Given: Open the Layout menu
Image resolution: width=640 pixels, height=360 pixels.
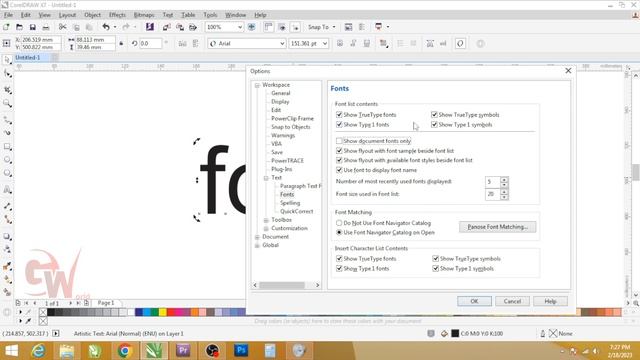Looking at the screenshot, I should (x=67, y=15).
